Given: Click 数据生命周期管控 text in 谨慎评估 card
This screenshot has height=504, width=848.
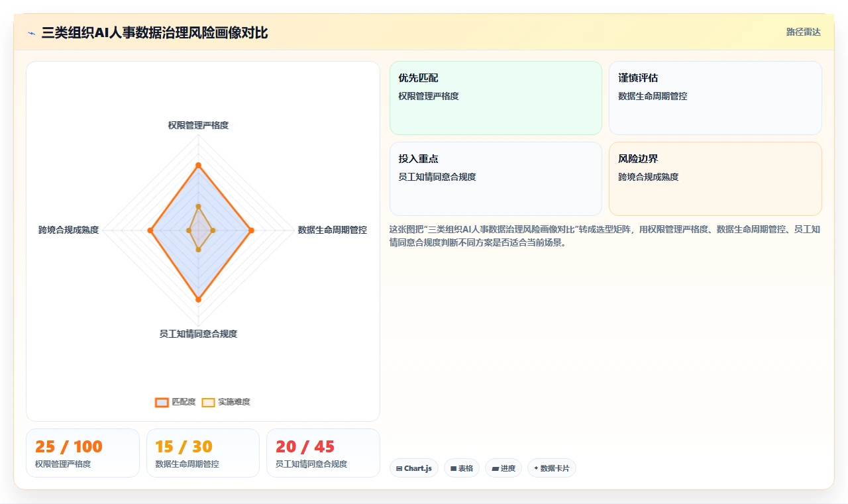Looking at the screenshot, I should [x=653, y=96].
